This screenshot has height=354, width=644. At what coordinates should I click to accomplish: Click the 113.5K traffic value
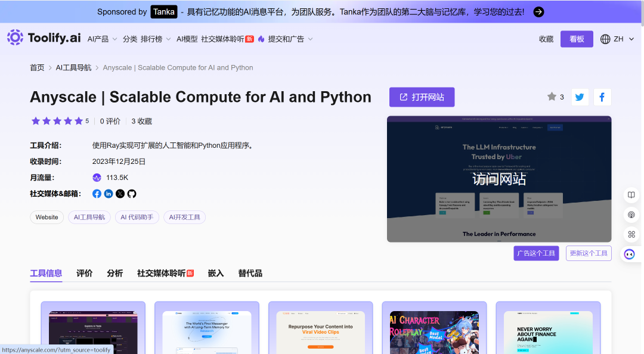[117, 178]
